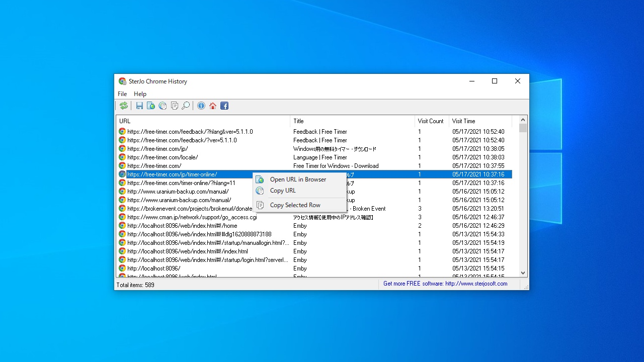644x362 pixels.
Task: Choose Copy URL from context menu
Action: [299, 191]
